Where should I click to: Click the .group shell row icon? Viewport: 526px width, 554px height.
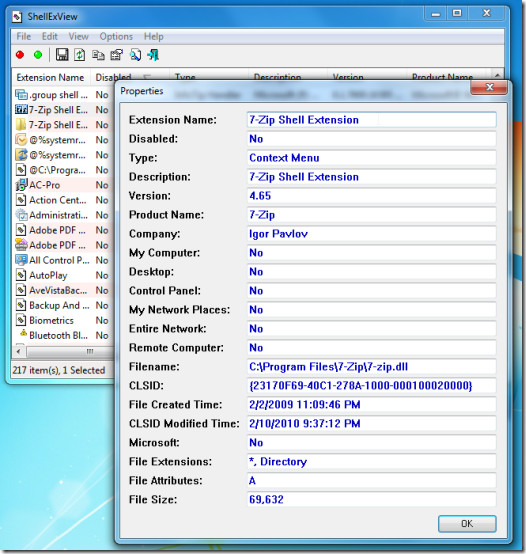(21, 95)
